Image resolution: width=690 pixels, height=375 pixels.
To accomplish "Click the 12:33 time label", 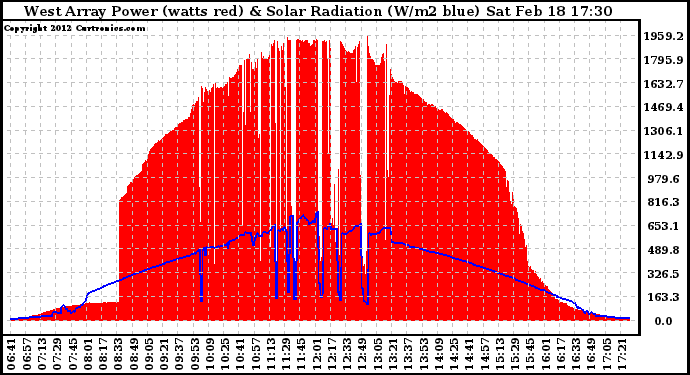I will point(347,354).
